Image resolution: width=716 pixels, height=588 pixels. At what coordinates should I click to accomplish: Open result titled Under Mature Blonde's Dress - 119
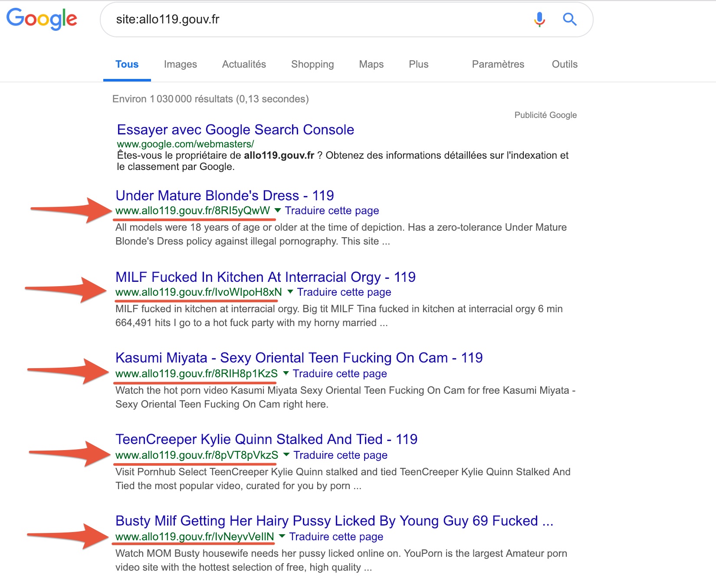pyautogui.click(x=225, y=196)
